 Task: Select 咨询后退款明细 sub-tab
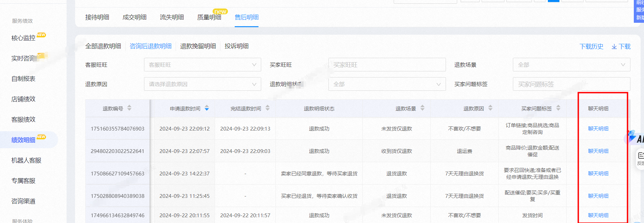[150, 46]
